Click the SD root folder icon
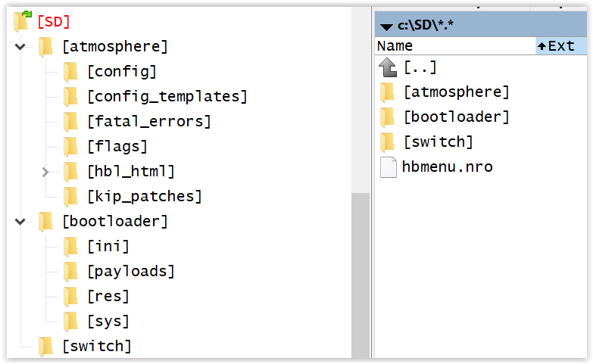The image size is (593, 364). (22, 21)
